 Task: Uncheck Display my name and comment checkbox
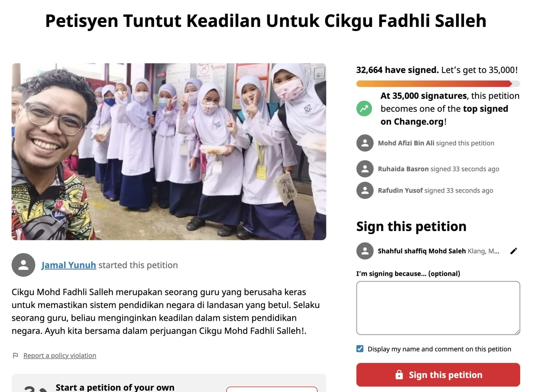tap(360, 349)
